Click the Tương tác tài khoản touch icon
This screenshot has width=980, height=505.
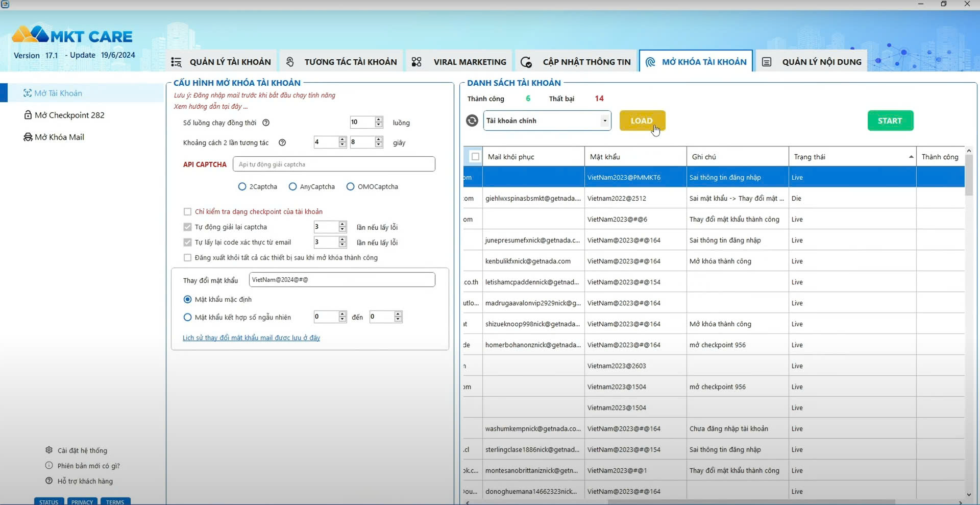click(x=290, y=62)
